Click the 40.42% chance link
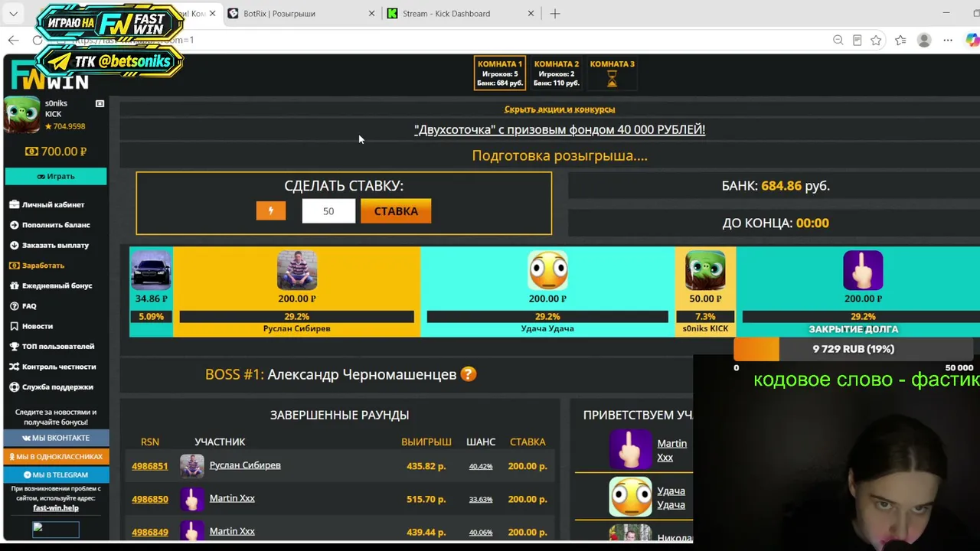Screen dimensions: 980x551 [481, 467]
